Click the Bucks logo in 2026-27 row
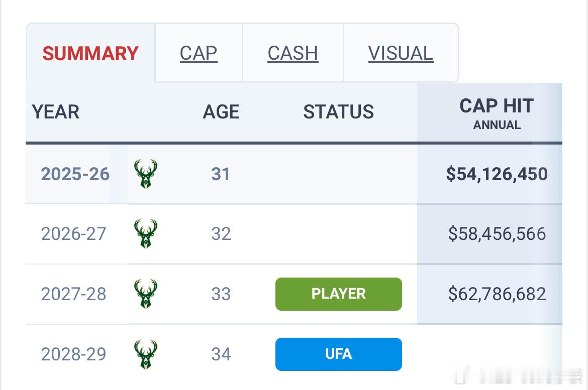The image size is (588, 390). [146, 234]
